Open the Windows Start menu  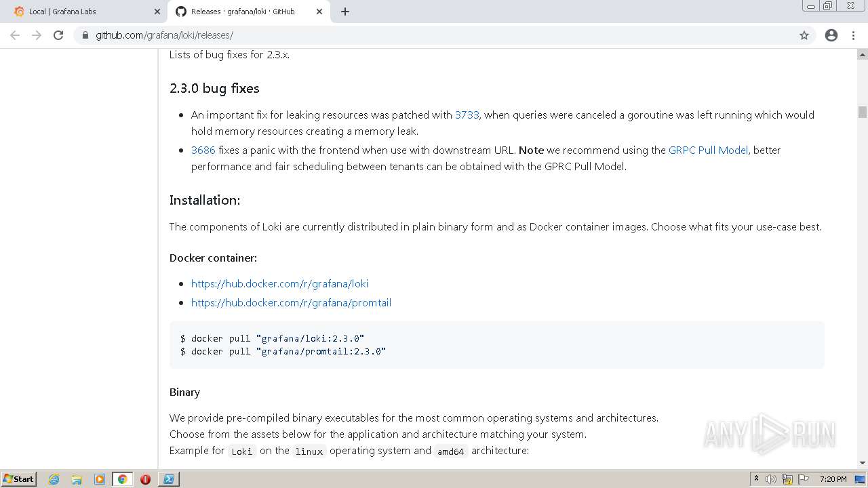point(19,479)
